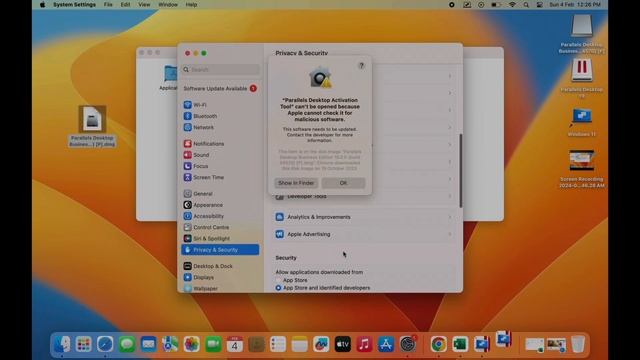Launch Safari from the Dock
640x360 pixels.
[105, 344]
